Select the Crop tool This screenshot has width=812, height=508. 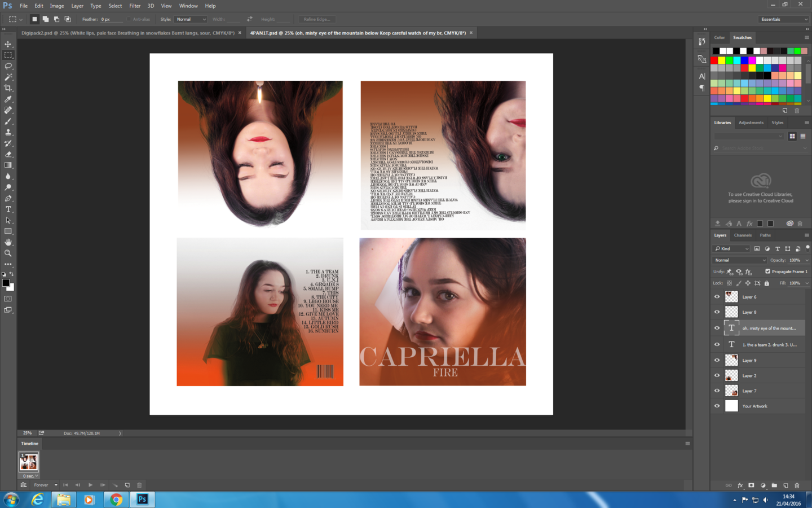[8, 88]
